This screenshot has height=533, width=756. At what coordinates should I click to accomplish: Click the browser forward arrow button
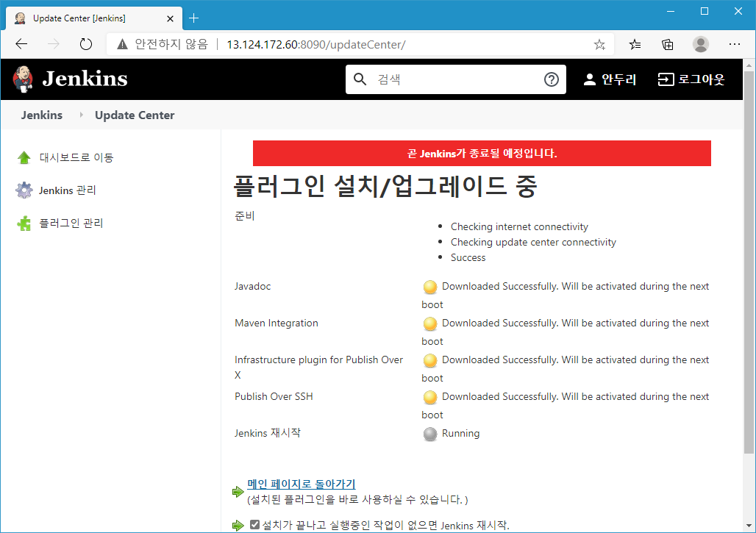54,44
